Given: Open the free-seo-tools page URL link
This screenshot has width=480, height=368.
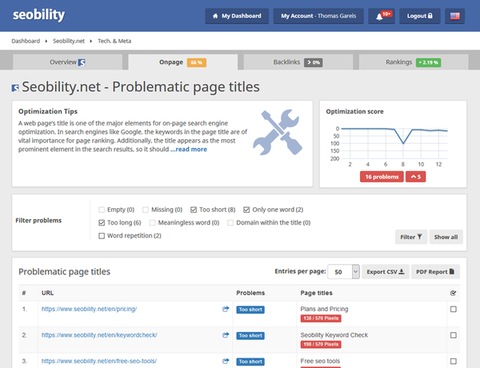Looking at the screenshot, I should coord(99,361).
